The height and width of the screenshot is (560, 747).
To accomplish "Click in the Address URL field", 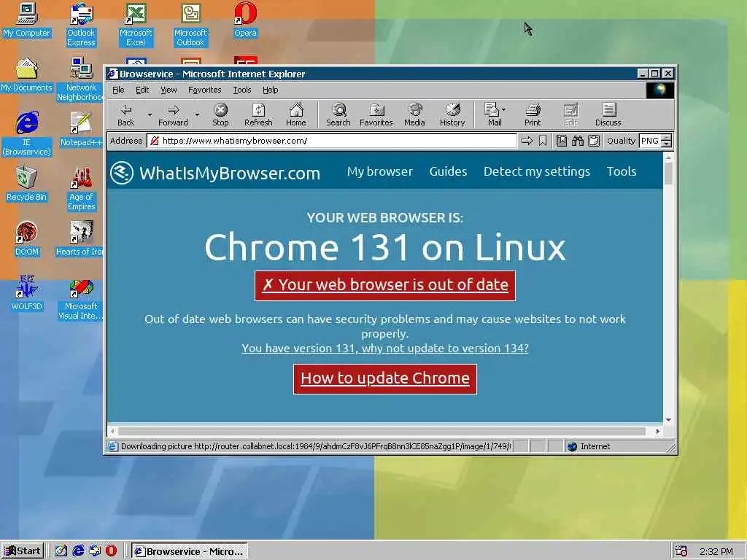I will tap(332, 141).
